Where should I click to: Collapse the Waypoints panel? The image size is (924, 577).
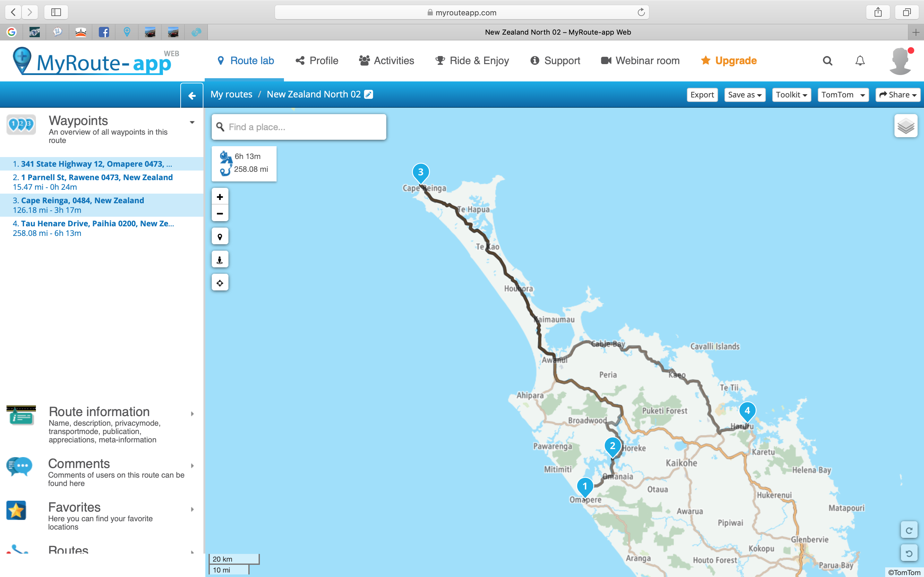(x=192, y=122)
